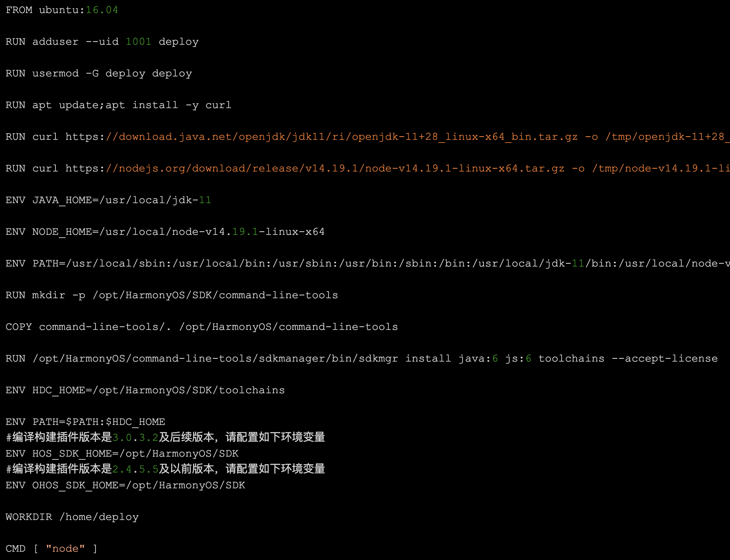Click the 'RUN adduser --uid 1001 deploy' line
Screen dimensions: 730x560
[102, 42]
